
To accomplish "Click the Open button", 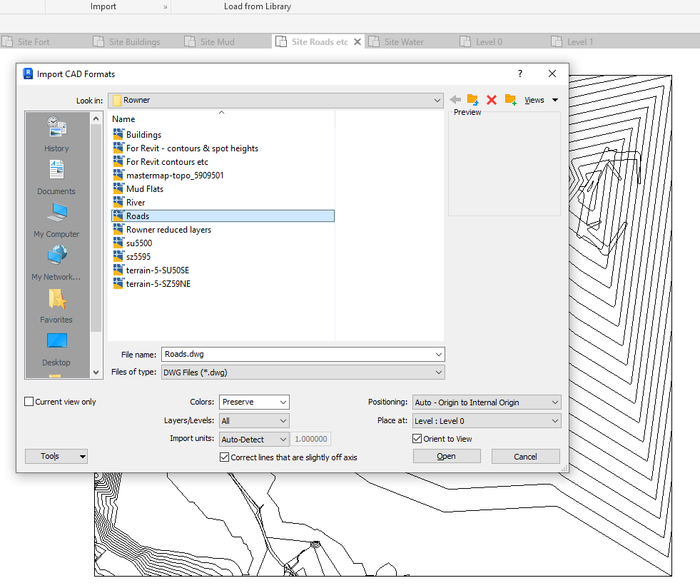I will [446, 457].
